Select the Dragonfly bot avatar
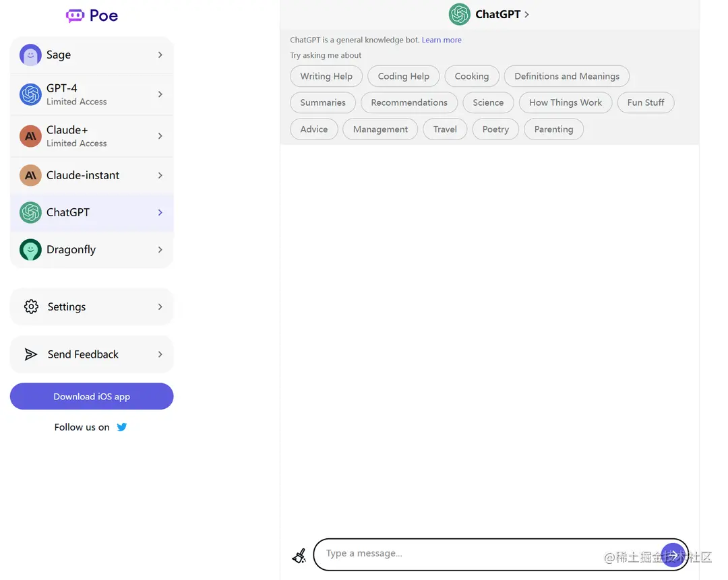This screenshot has width=728, height=580. (x=30, y=250)
